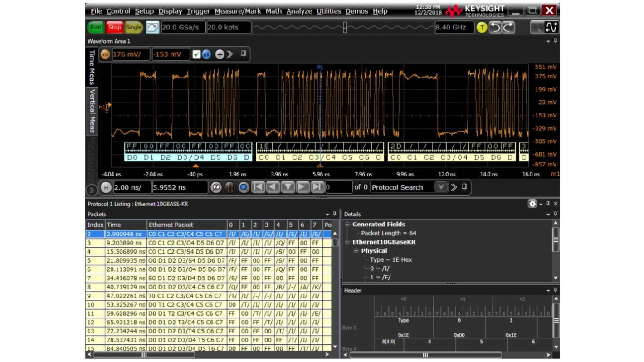Click the redo arrow icon

(508, 28)
